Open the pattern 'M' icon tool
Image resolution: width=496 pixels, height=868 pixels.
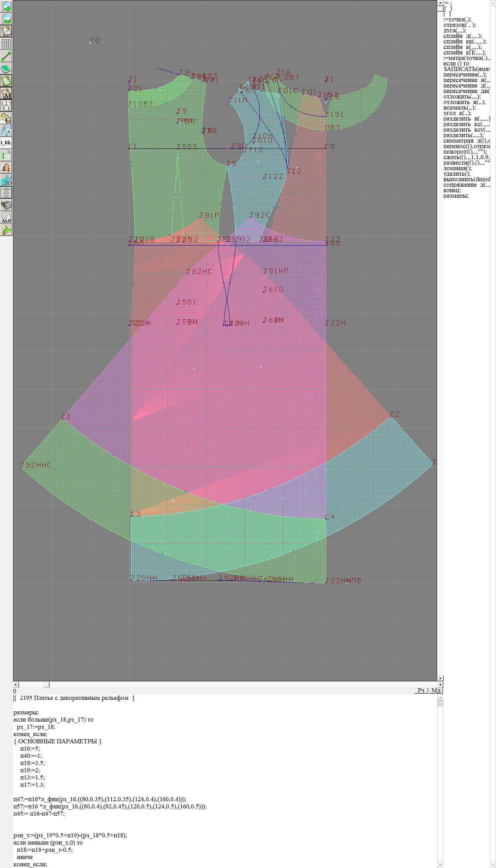[6, 93]
